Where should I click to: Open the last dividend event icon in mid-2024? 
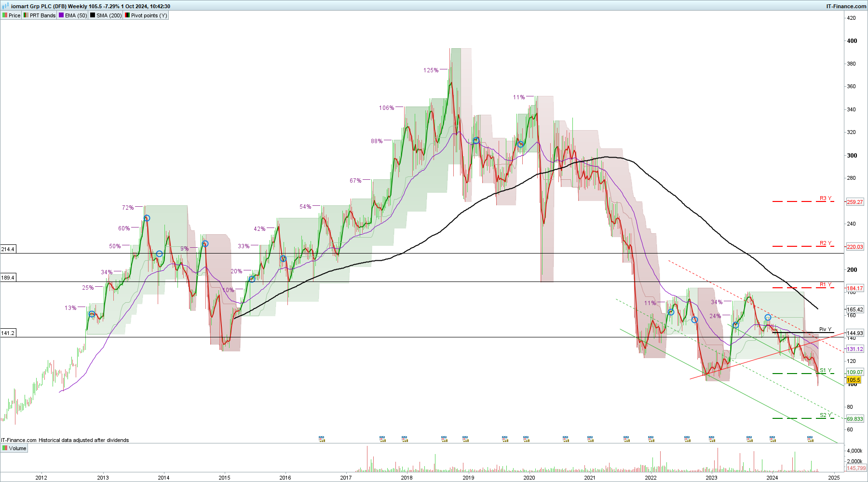[811, 439]
